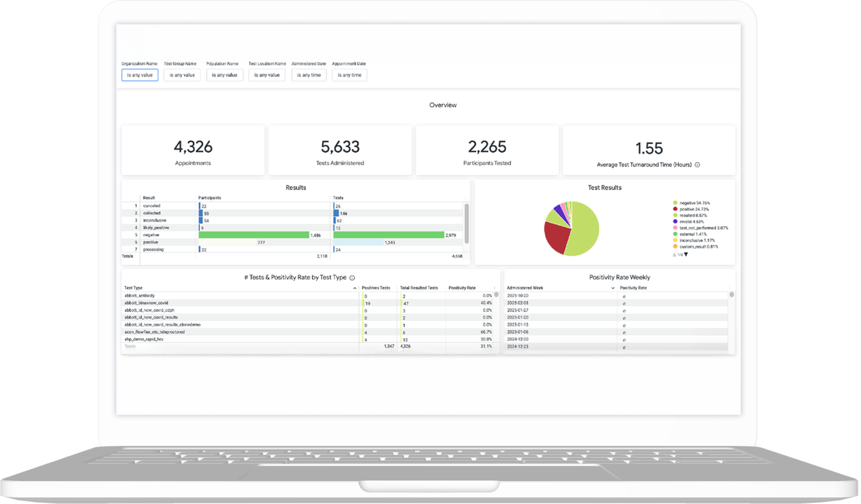This screenshot has width=861, height=504.
Task: Click the red positive slice of pie chart
Action: [x=556, y=237]
